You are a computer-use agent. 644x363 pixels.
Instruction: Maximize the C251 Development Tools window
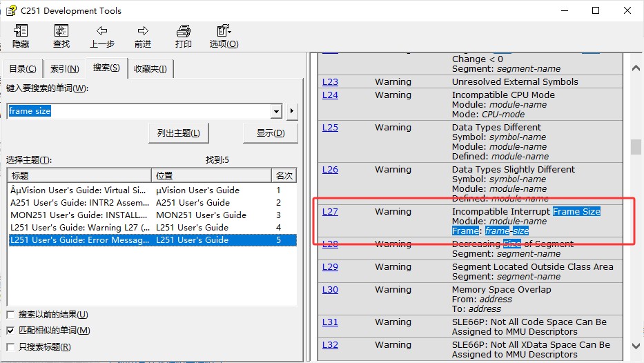(596, 10)
